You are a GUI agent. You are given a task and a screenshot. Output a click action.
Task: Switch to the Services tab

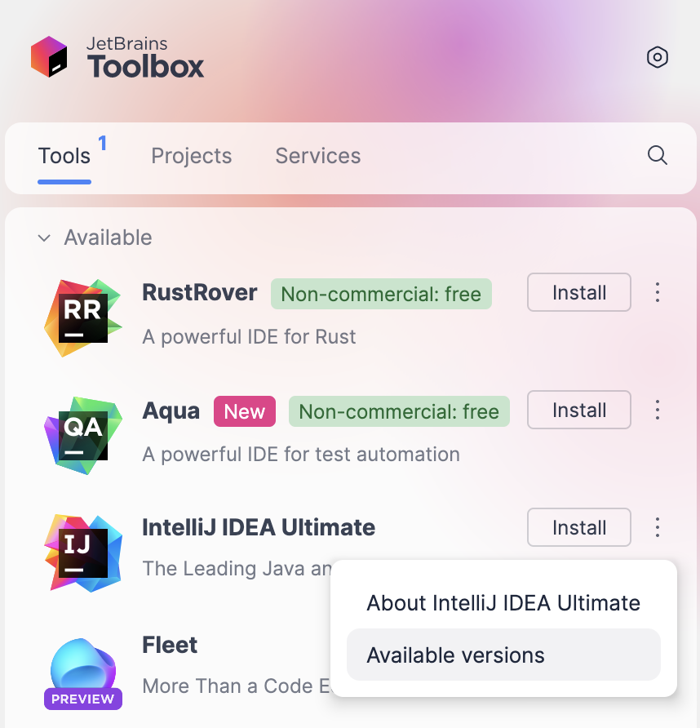[x=318, y=156]
